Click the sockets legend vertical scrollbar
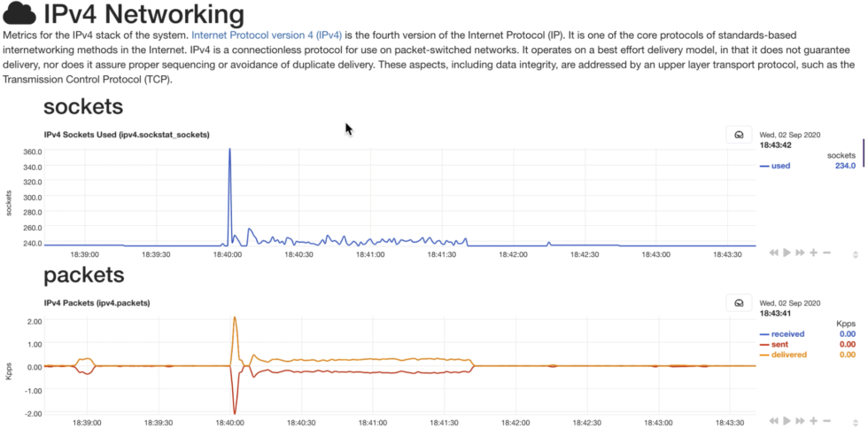The height and width of the screenshot is (437, 868). tap(864, 152)
